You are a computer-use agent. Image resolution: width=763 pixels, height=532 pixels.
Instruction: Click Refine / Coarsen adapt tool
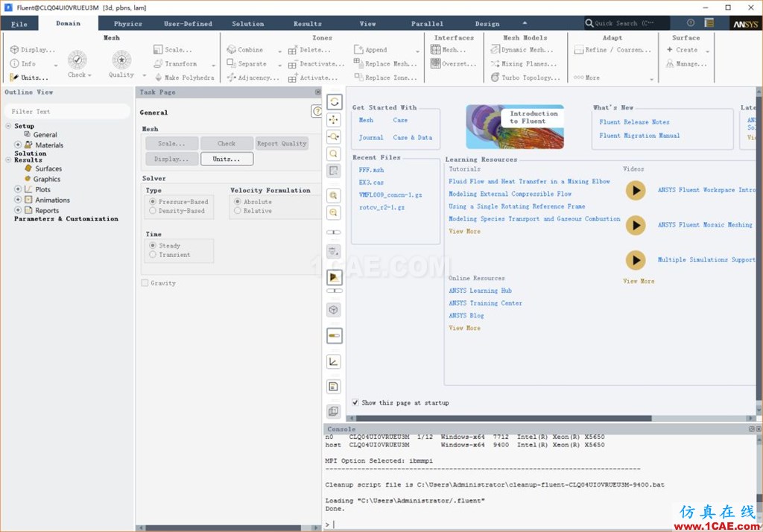coord(612,50)
